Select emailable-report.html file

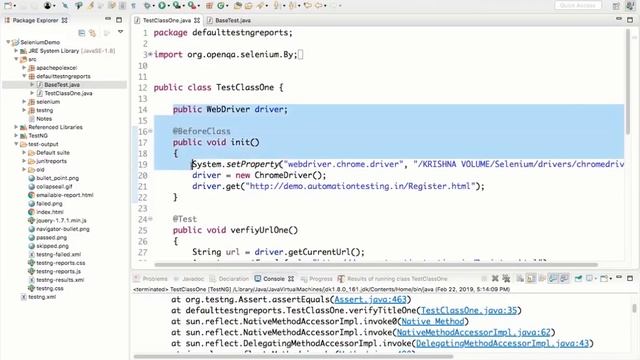(x=64, y=195)
